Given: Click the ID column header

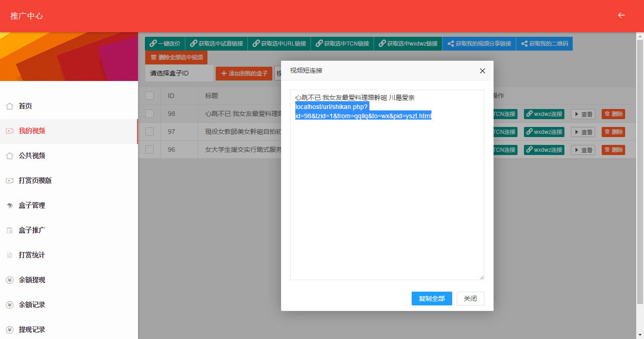Looking at the screenshot, I should [x=171, y=96].
